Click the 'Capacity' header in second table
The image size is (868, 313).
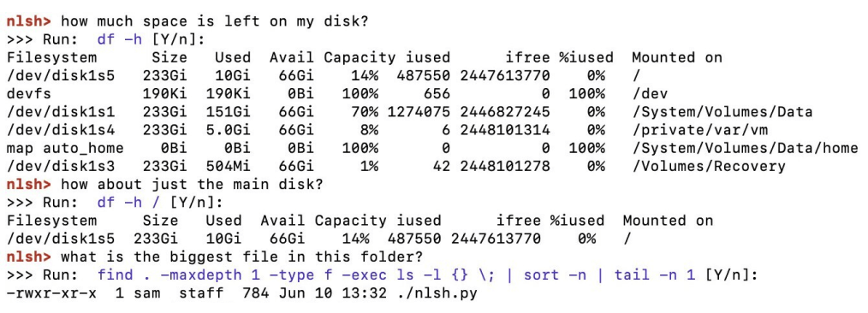(350, 221)
